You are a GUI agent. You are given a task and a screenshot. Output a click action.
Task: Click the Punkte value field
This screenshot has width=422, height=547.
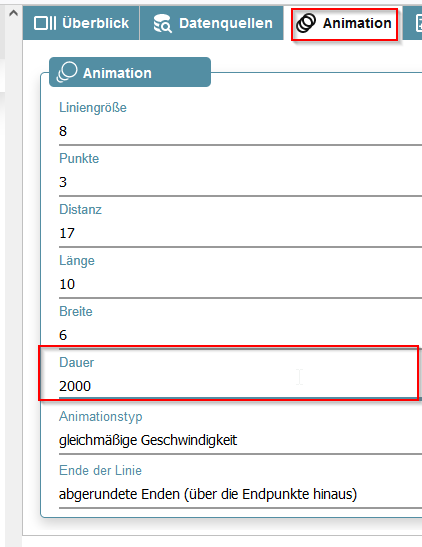pyautogui.click(x=240, y=182)
